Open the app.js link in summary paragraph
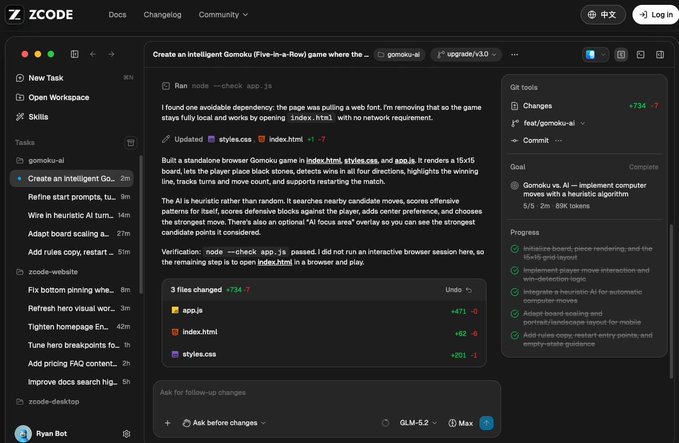The width and height of the screenshot is (679, 443). (404, 161)
